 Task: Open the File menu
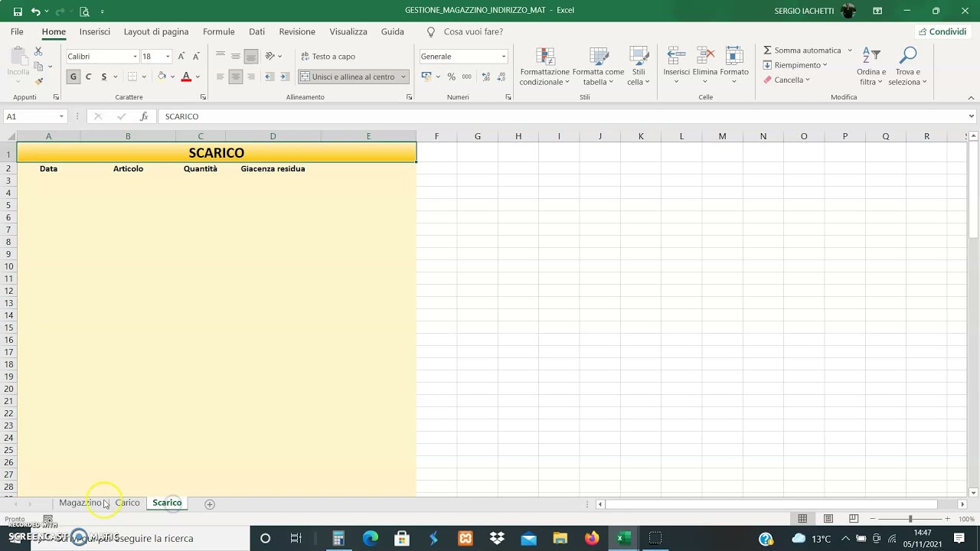17,32
